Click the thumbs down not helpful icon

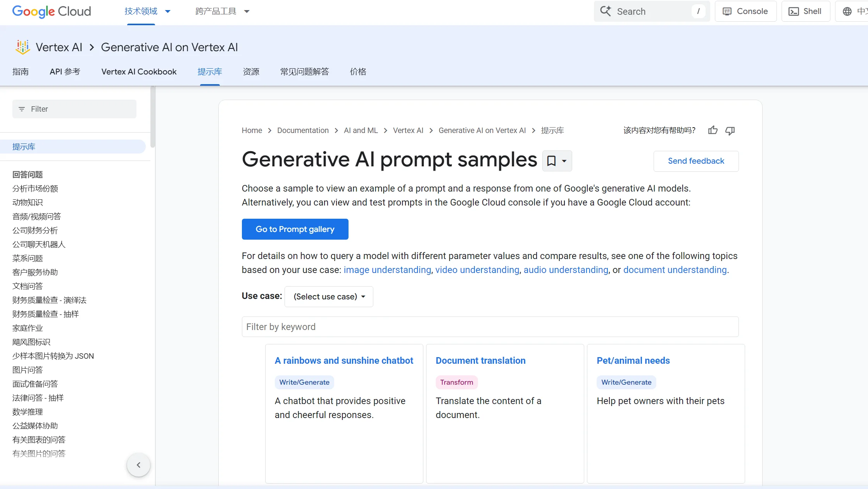[x=730, y=131]
